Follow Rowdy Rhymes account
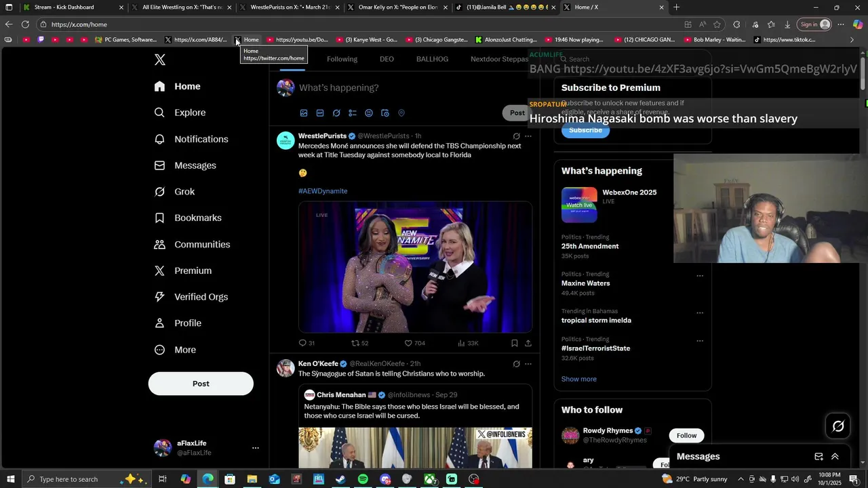This screenshot has height=488, width=868. 686,436
